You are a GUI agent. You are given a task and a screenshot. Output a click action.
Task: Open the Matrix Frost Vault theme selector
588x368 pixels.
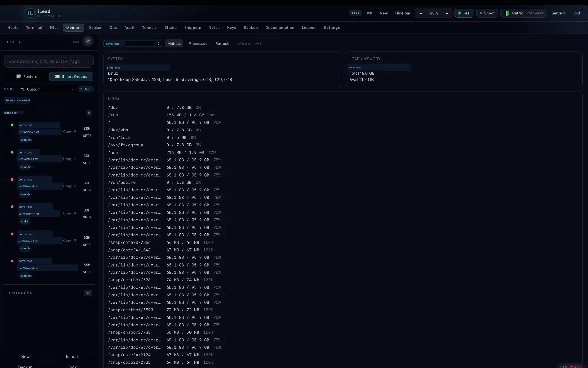[x=524, y=13]
